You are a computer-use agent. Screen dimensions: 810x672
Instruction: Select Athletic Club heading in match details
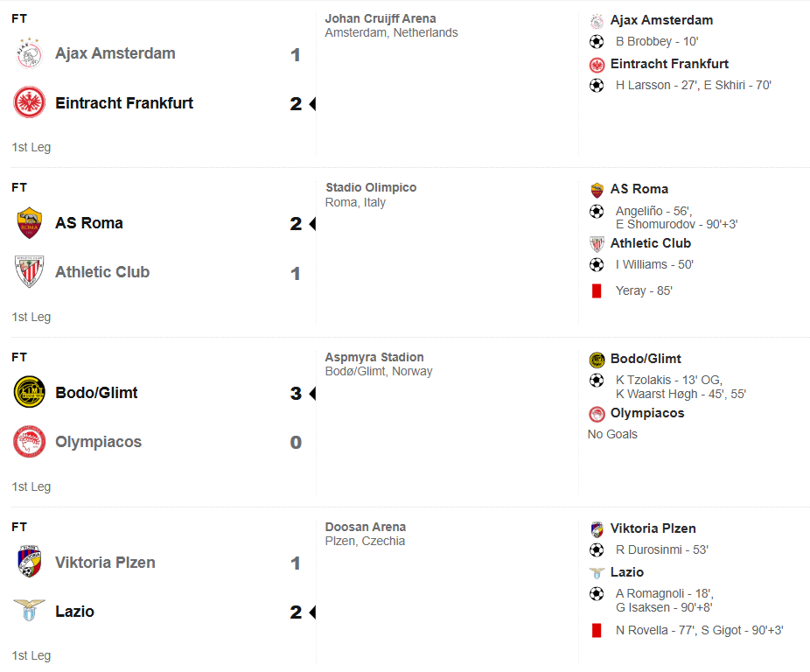[x=651, y=243]
